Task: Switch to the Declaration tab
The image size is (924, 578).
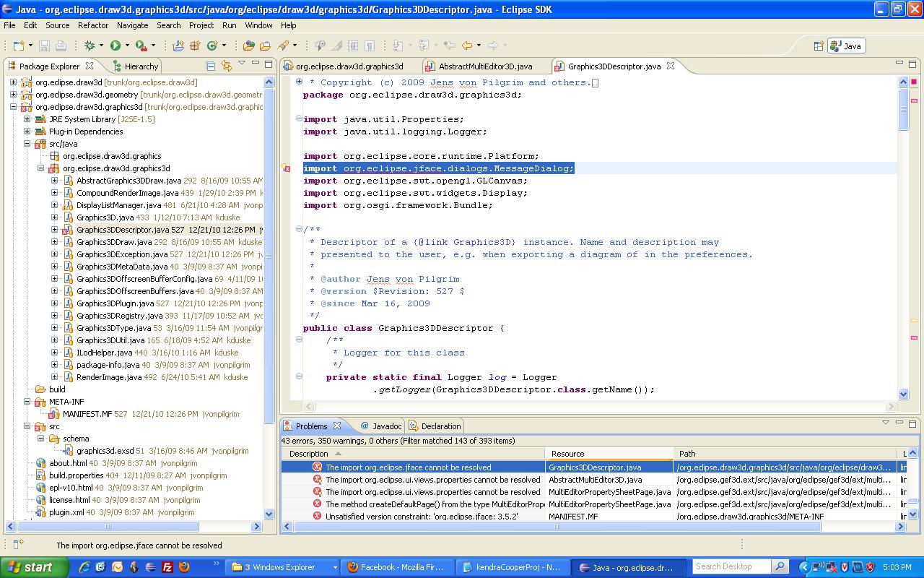Action: click(x=435, y=426)
